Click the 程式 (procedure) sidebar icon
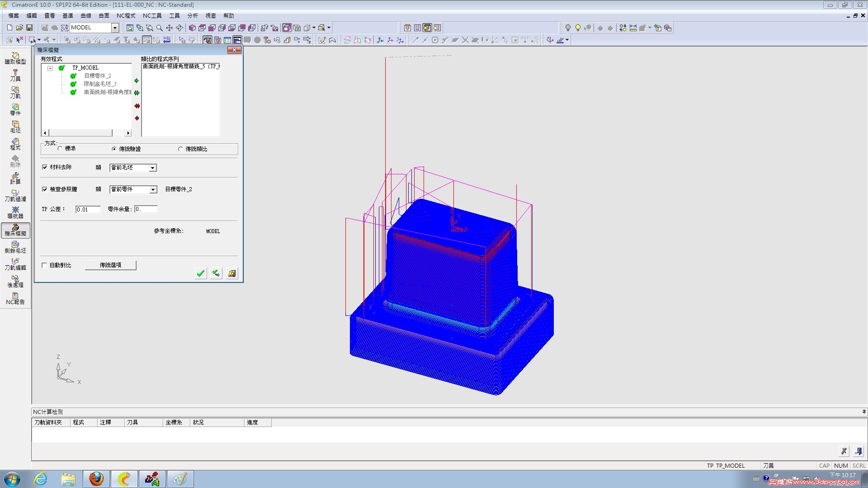Image resolution: width=868 pixels, height=488 pixels. pyautogui.click(x=15, y=144)
